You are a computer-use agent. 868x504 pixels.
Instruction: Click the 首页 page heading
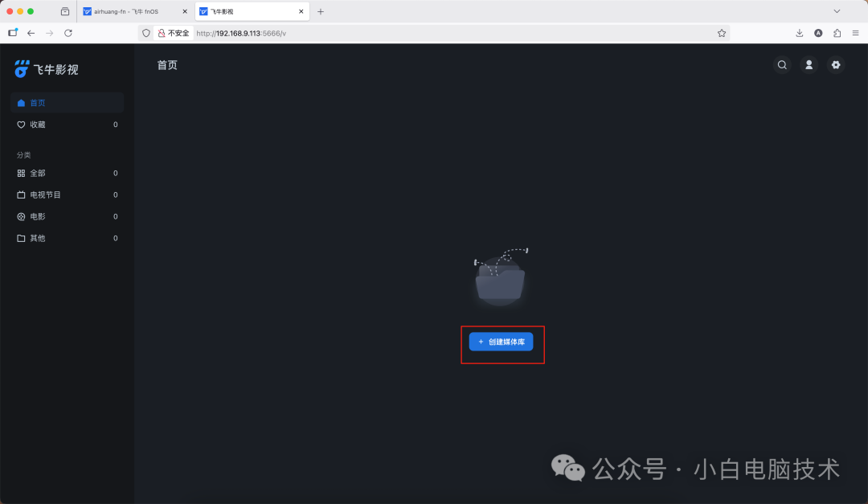pyautogui.click(x=167, y=65)
